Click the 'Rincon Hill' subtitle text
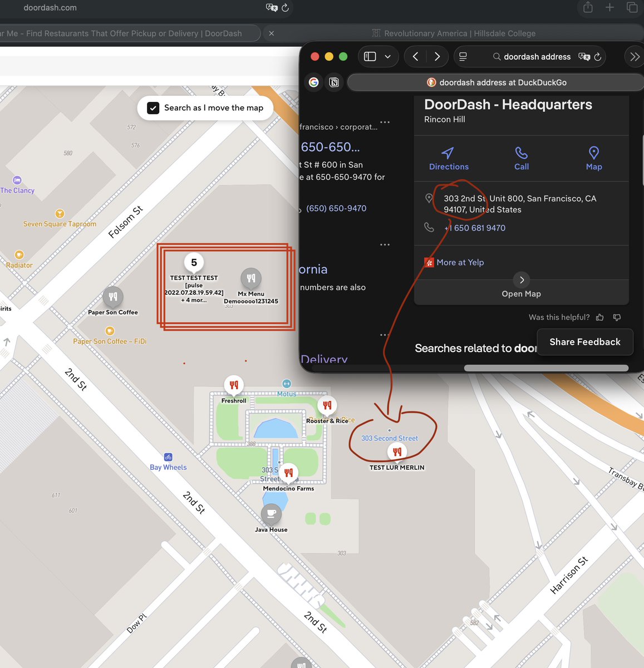This screenshot has height=668, width=644. click(x=445, y=119)
